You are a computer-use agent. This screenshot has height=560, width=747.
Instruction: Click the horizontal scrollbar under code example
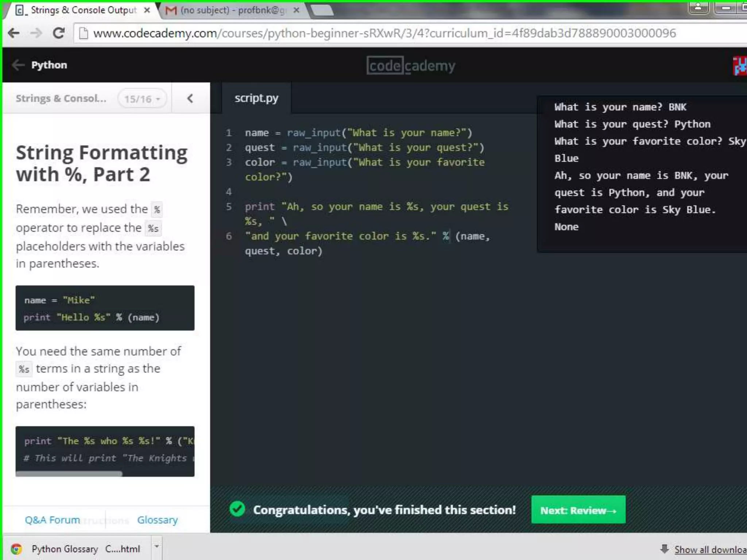click(69, 474)
